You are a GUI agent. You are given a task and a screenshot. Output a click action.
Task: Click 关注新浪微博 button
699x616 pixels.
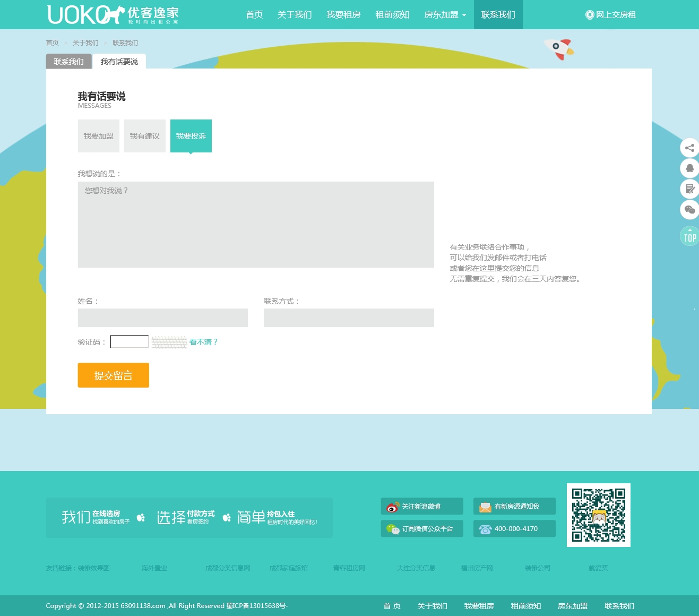pyautogui.click(x=422, y=507)
